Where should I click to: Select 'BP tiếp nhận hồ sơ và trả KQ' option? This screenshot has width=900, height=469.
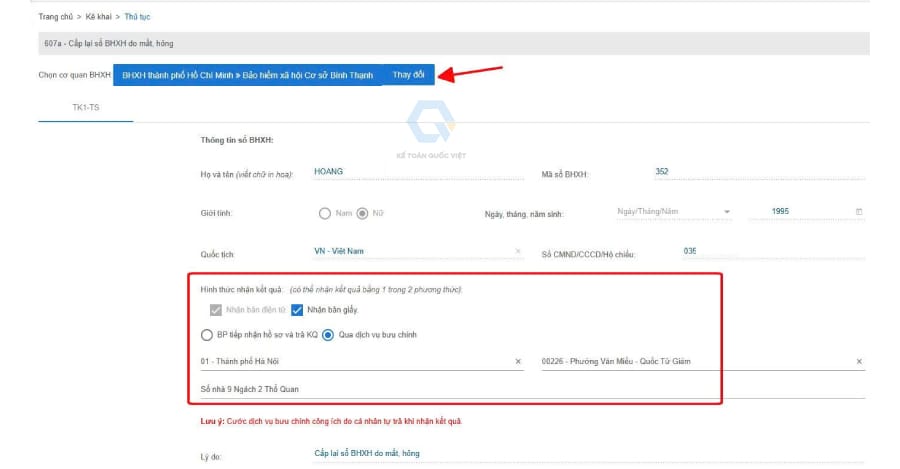(207, 335)
